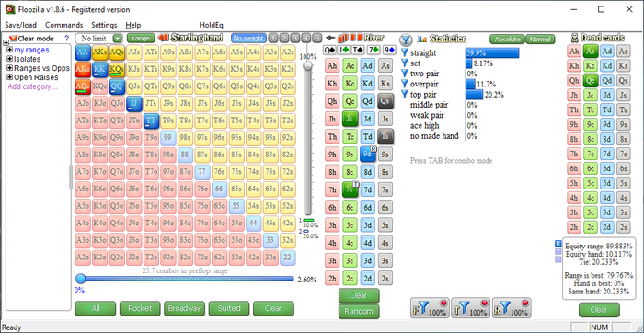This screenshot has width=644, height=333.
Task: Click the No weight button
Action: (x=249, y=39)
